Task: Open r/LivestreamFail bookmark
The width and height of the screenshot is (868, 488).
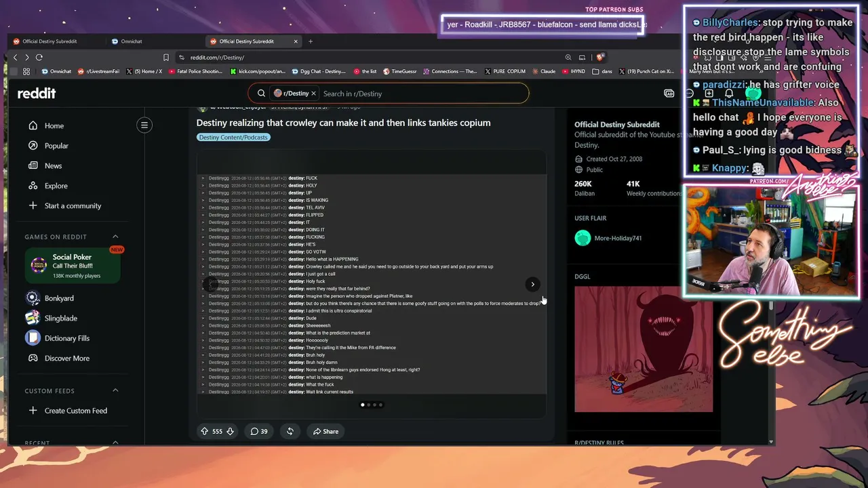Action: pyautogui.click(x=99, y=71)
